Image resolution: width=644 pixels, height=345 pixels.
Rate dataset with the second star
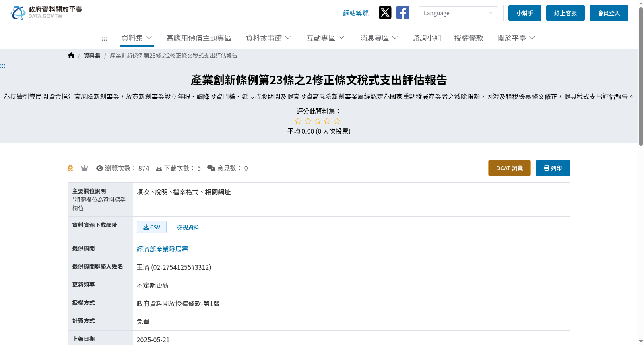(x=308, y=121)
